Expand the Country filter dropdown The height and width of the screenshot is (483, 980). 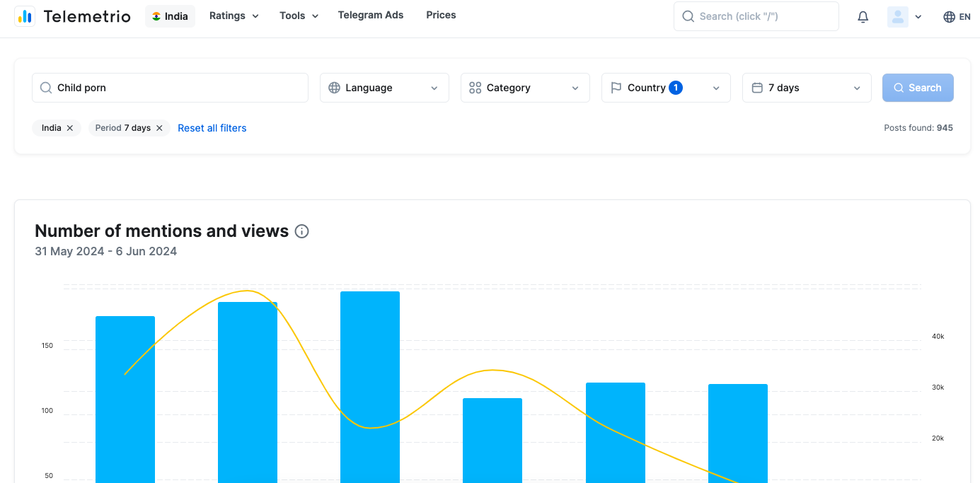665,88
